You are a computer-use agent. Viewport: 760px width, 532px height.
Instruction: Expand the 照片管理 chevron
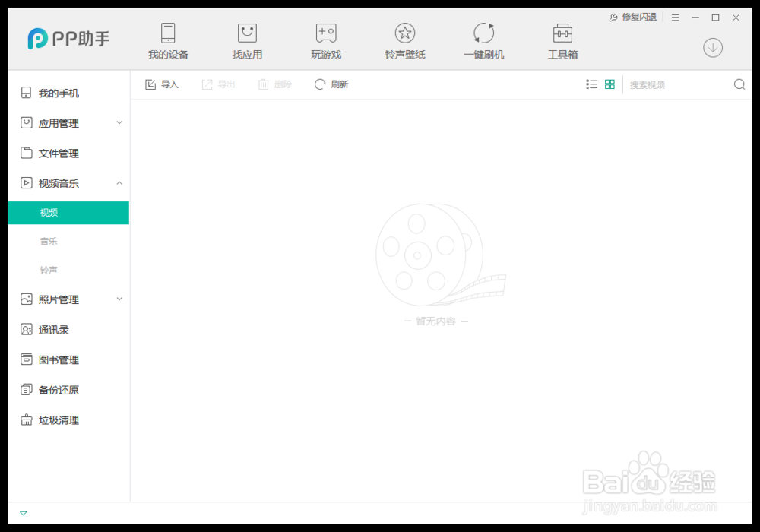click(x=119, y=299)
